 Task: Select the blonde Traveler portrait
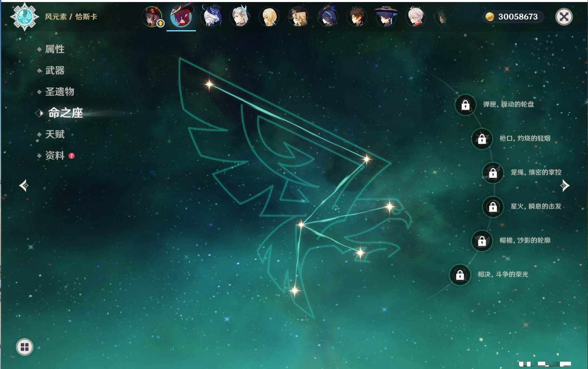[269, 17]
